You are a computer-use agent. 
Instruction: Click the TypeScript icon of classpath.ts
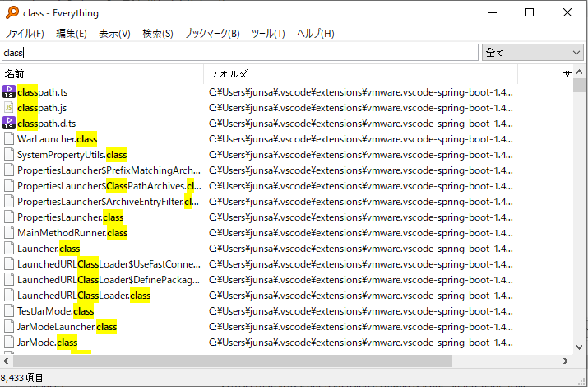[x=9, y=91]
